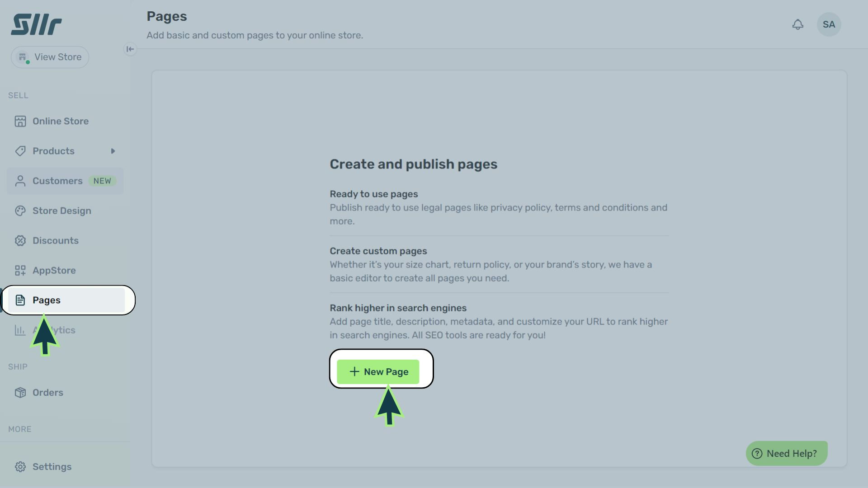The width and height of the screenshot is (868, 488).
Task: Click the Online Store storefront icon
Action: tap(20, 121)
